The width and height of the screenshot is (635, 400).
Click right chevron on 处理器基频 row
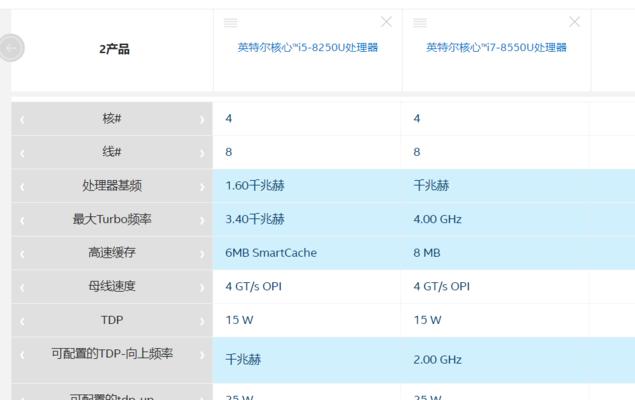pyautogui.click(x=202, y=187)
